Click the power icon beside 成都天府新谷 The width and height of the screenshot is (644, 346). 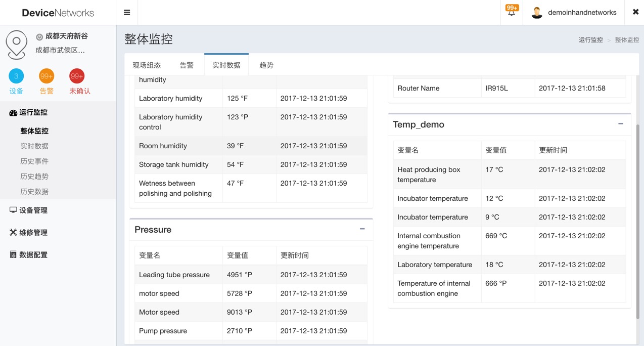pos(39,37)
